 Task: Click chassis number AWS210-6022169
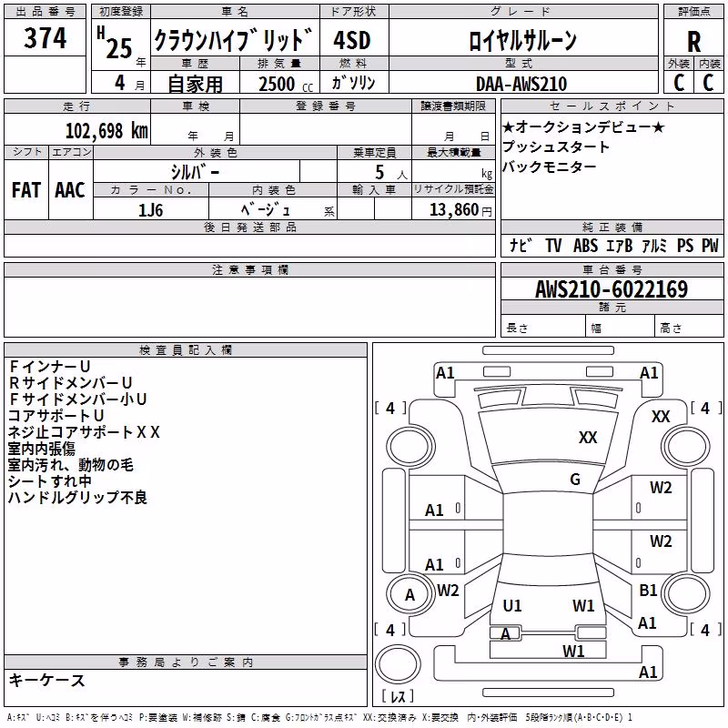click(612, 289)
